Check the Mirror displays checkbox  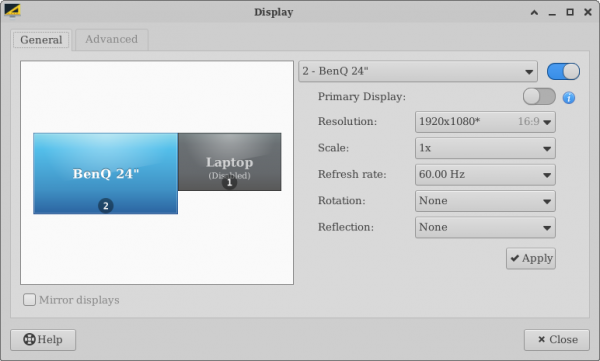[29, 299]
